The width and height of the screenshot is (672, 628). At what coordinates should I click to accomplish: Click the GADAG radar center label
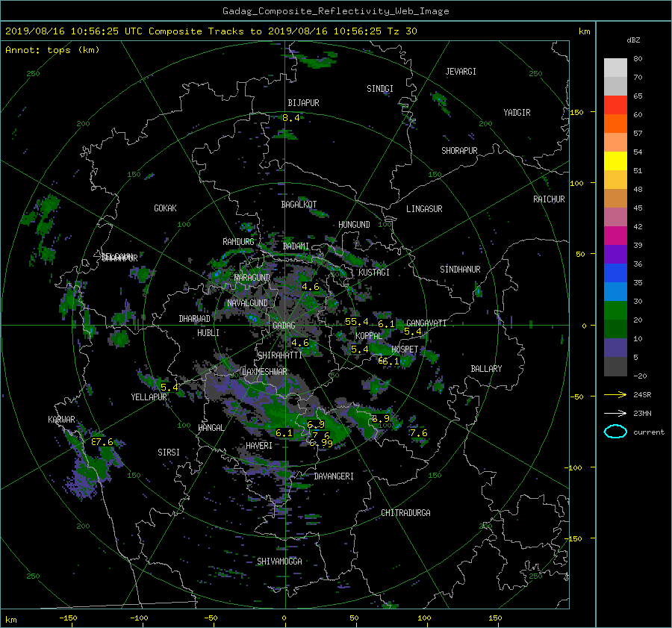pos(284,326)
